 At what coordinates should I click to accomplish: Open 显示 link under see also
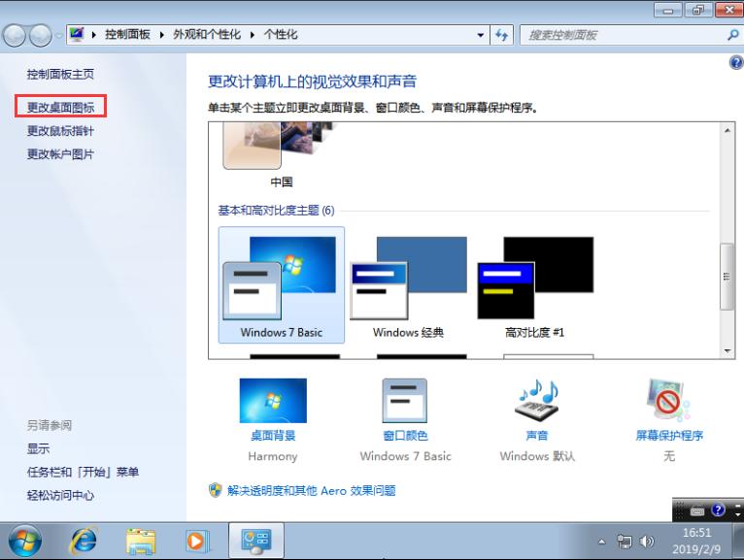(x=39, y=448)
